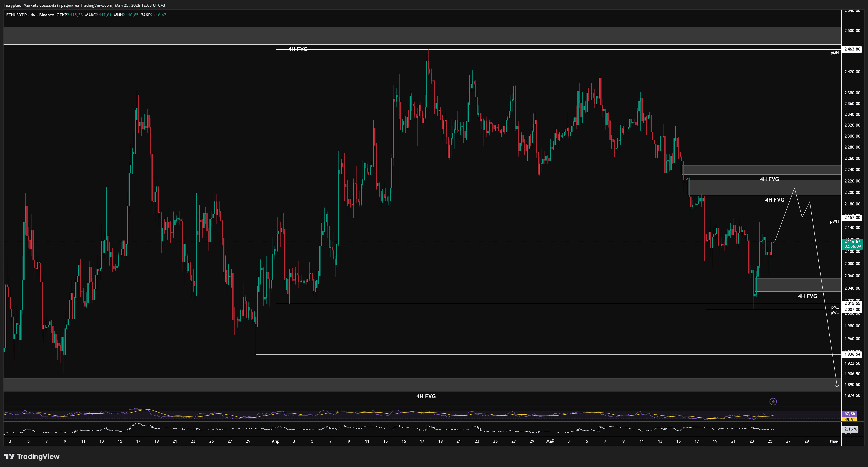Click the Апр month marker on time axis
This screenshot has height=467, width=868.
(x=275, y=441)
